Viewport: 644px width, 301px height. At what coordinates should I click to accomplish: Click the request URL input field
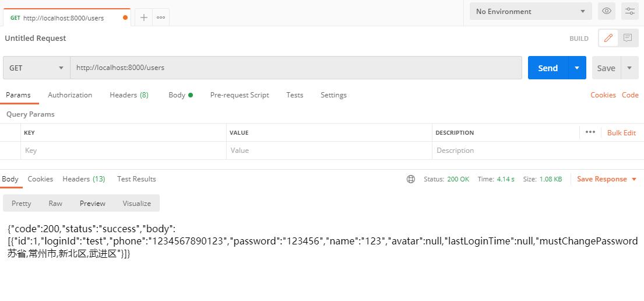click(296, 68)
